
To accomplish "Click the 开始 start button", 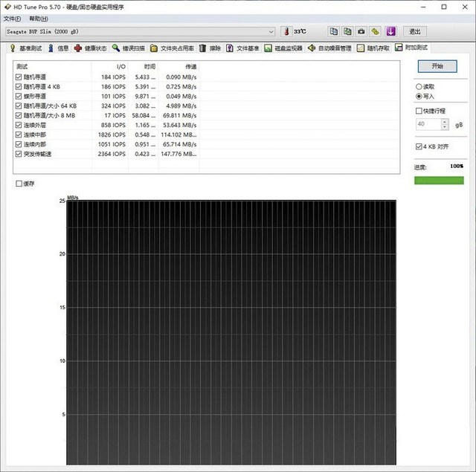I will pos(437,66).
